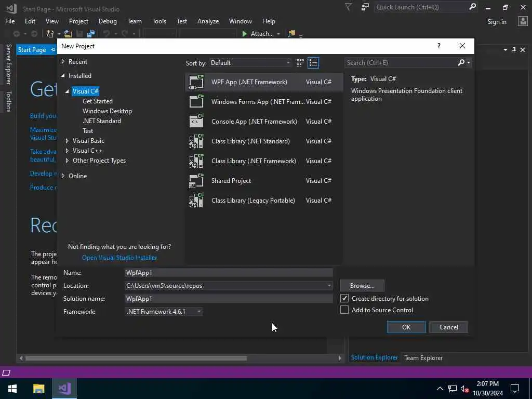Switch to small icons grid view

[300, 63]
